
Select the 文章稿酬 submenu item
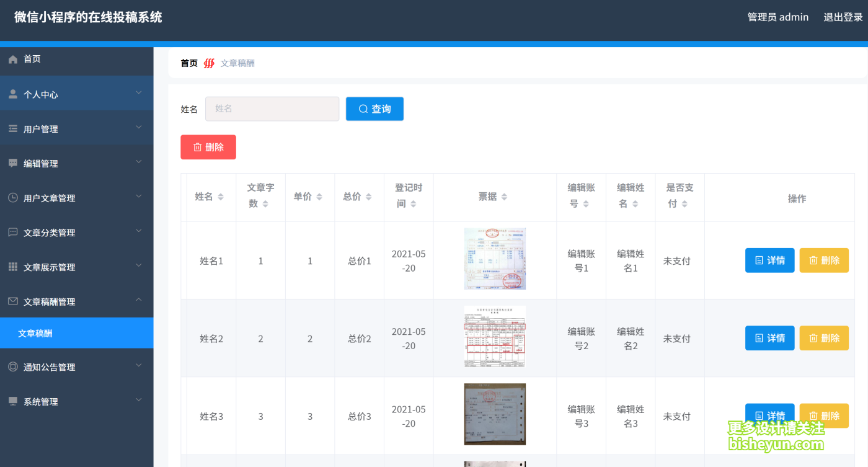pos(76,333)
